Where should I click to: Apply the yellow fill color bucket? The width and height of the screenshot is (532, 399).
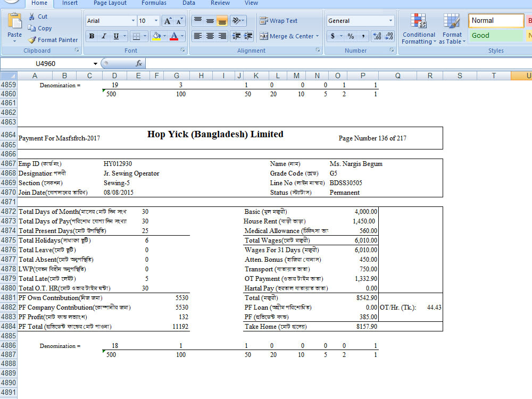156,36
